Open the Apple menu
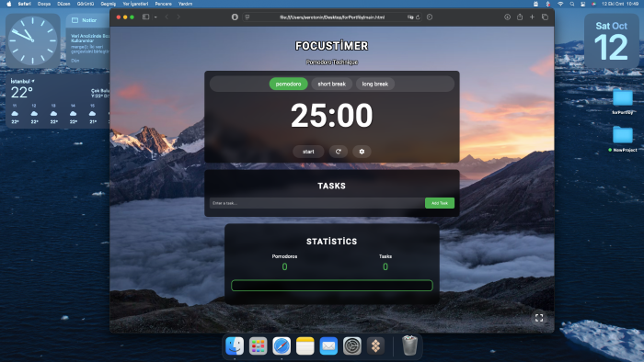The height and width of the screenshot is (362, 644). (x=8, y=4)
